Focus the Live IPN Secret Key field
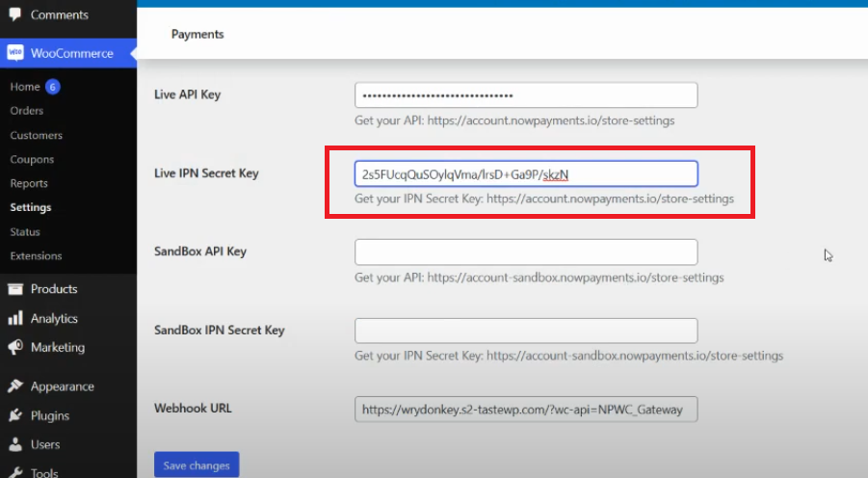868x478 pixels. [x=525, y=173]
